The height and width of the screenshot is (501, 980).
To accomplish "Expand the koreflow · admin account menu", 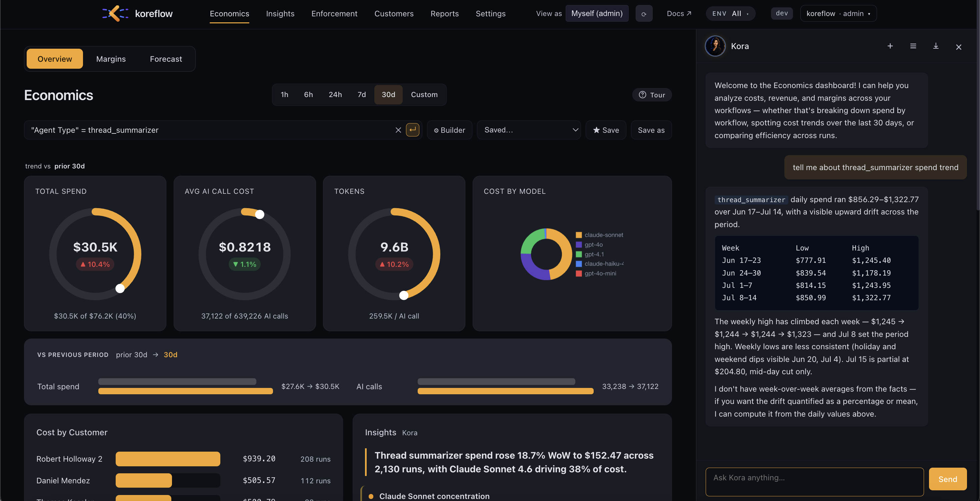I will pyautogui.click(x=838, y=14).
